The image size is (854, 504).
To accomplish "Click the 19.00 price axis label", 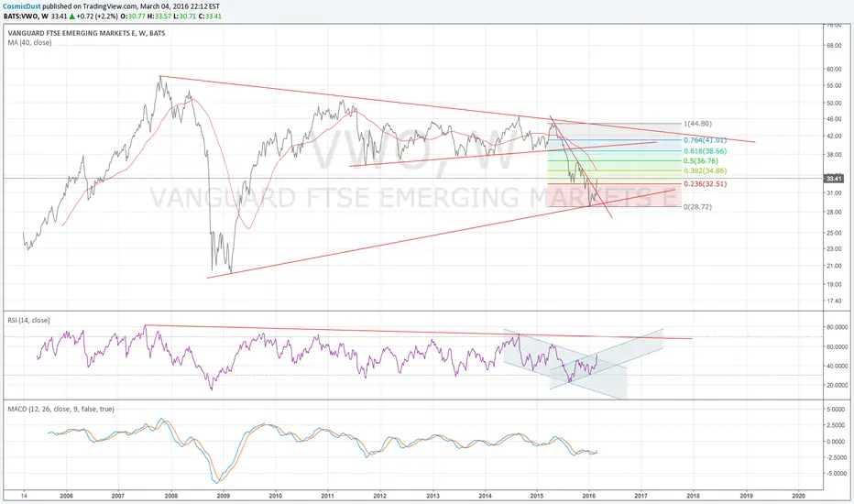I will [834, 284].
